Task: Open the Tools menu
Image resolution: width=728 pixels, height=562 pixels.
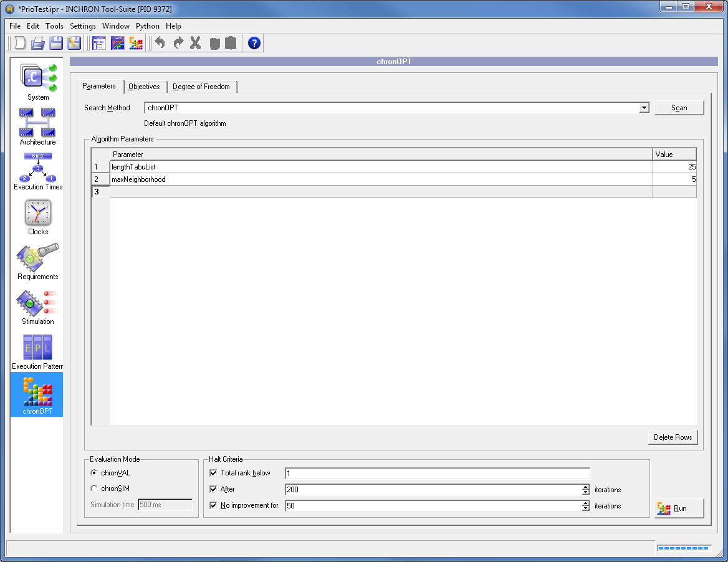Action: point(54,26)
